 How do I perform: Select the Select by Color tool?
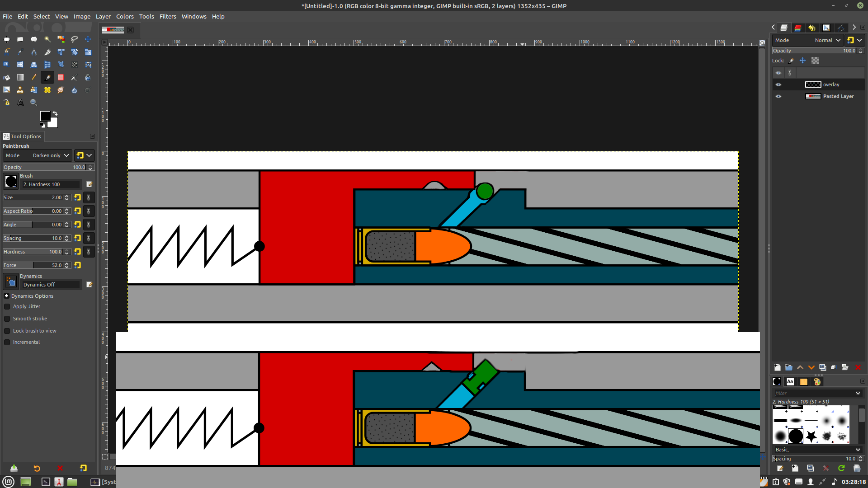coord(61,39)
